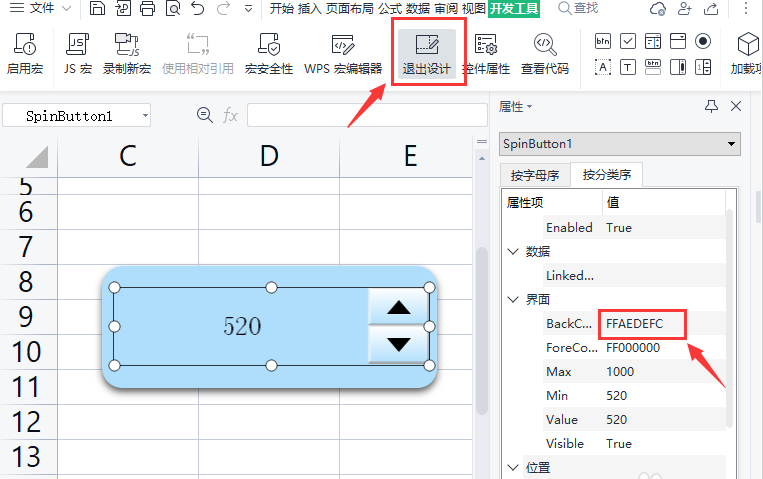The height and width of the screenshot is (479, 763).
Task: Insert a radio button control from the toolbar
Action: [x=703, y=41]
